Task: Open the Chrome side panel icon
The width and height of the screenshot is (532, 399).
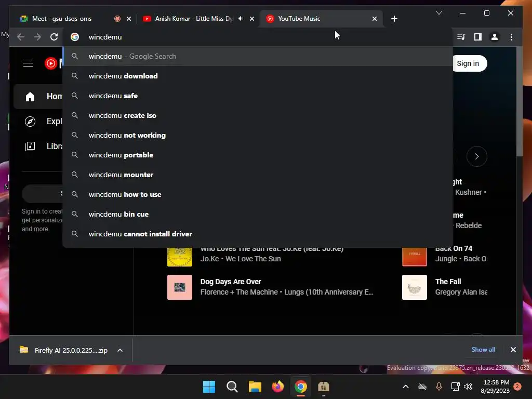Action: pos(478,37)
